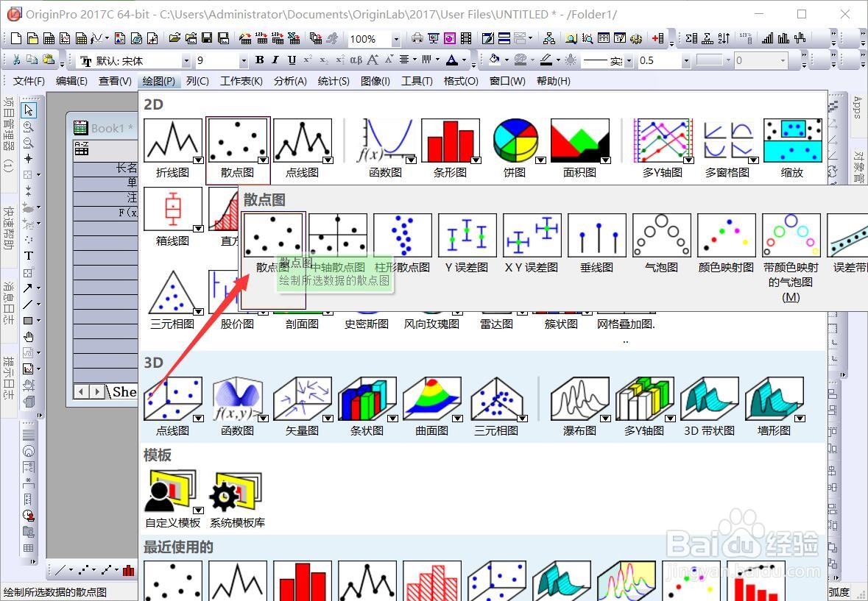Pick the 箱线图 box chart icon
Image resolution: width=868 pixels, height=601 pixels.
[173, 209]
